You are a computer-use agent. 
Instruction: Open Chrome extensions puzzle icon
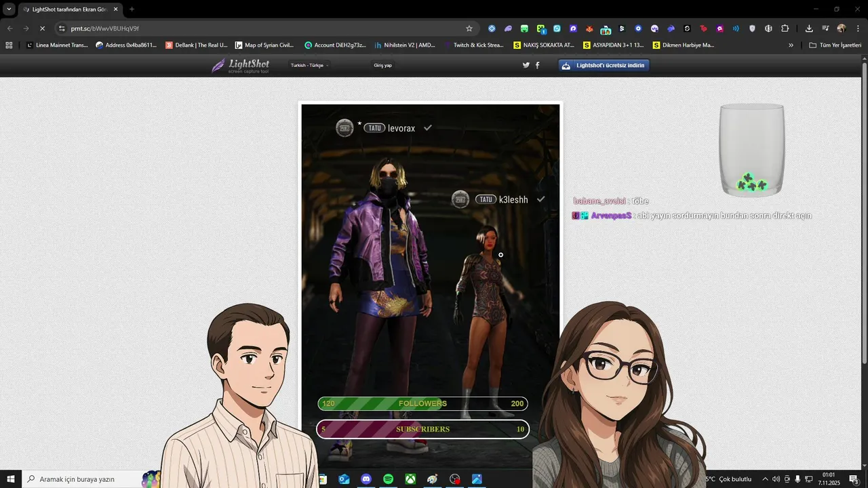coord(785,28)
